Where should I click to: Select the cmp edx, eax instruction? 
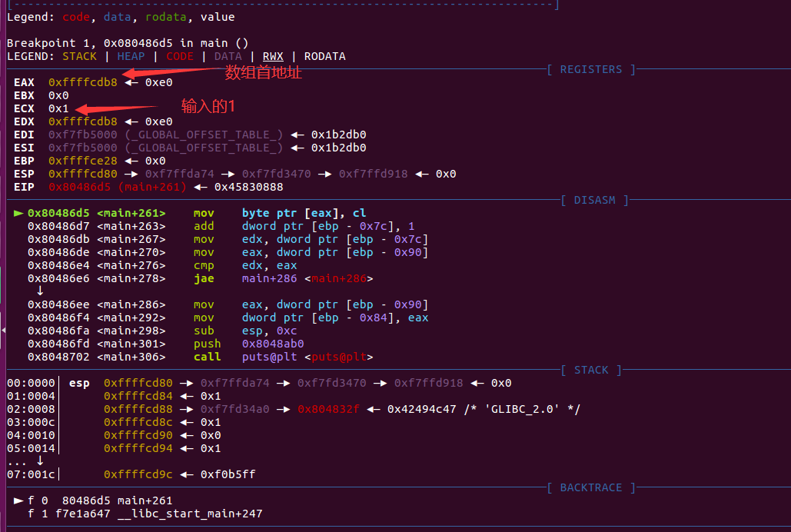coord(245,266)
